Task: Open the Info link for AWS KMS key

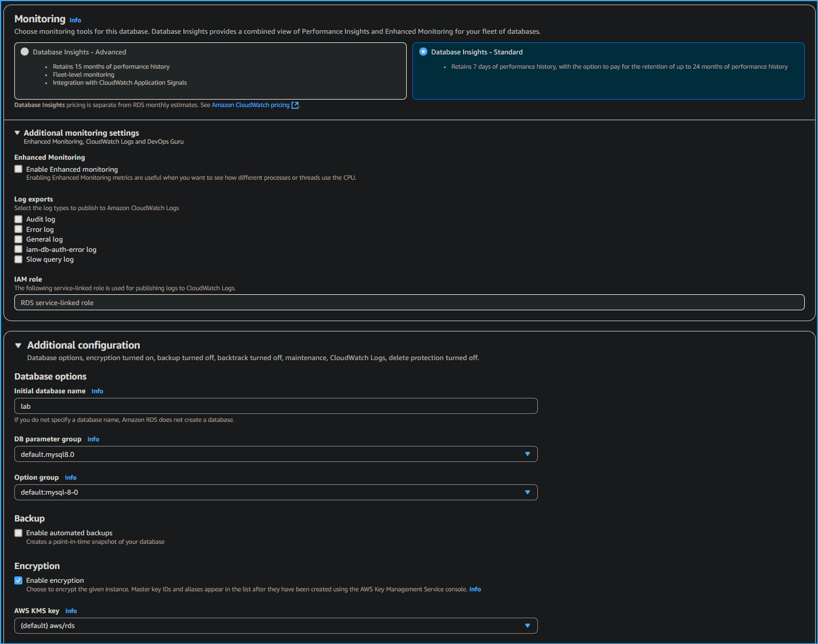Action: click(70, 611)
